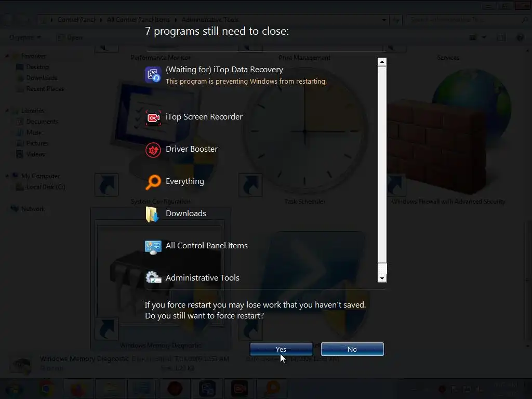
Task: Select Documents library in Explorer sidebar
Action: (x=42, y=121)
